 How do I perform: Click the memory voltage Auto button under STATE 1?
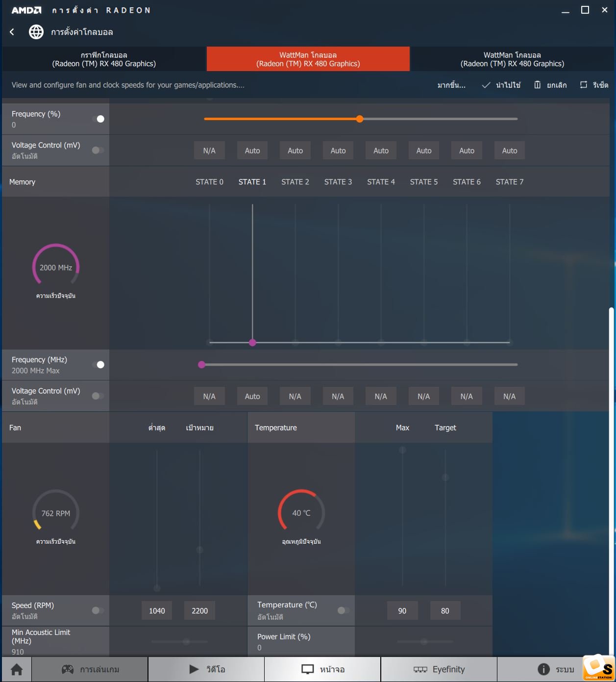252,396
